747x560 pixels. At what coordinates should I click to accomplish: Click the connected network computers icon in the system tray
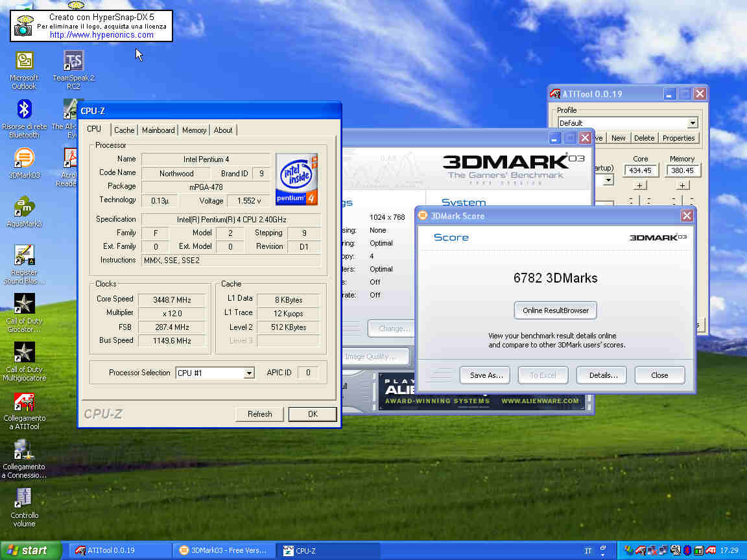pos(663,550)
